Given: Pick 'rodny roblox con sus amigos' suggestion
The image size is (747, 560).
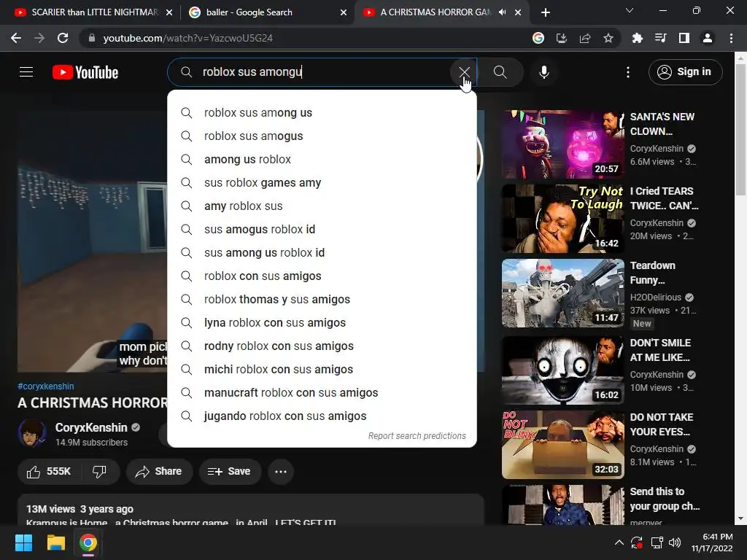Looking at the screenshot, I should pos(322,346).
